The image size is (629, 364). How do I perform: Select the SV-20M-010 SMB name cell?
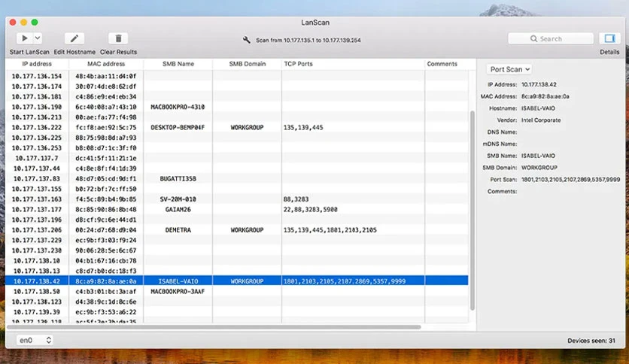(178, 199)
